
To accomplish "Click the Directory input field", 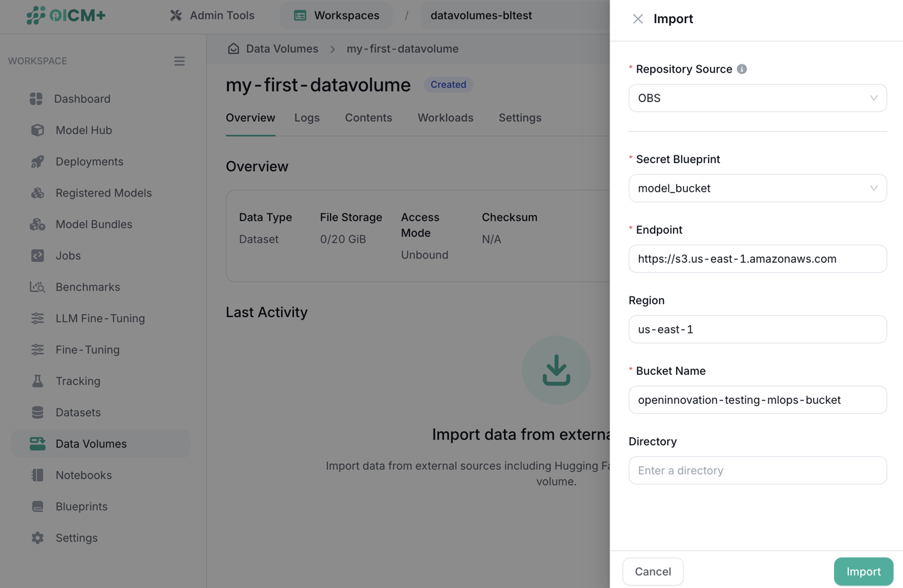I will tap(757, 471).
